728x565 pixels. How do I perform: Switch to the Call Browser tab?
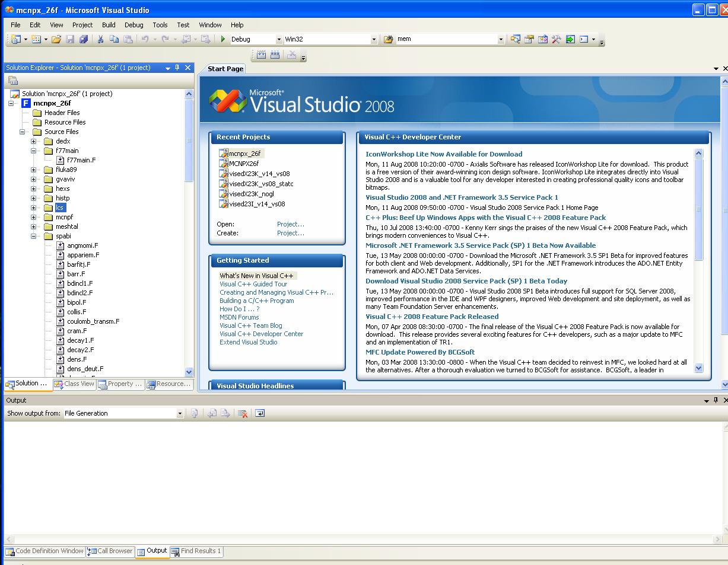coord(110,551)
